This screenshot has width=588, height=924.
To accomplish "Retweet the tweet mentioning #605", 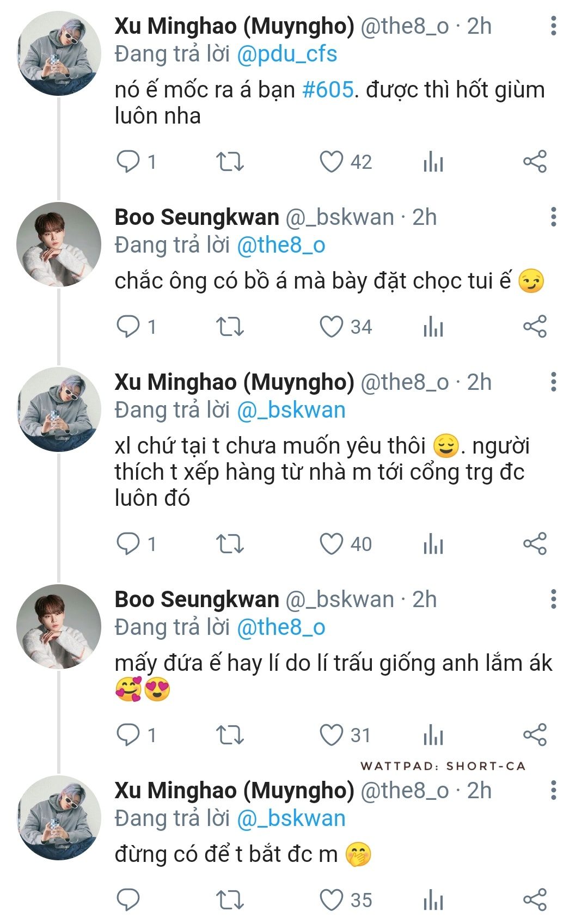I will tap(230, 162).
